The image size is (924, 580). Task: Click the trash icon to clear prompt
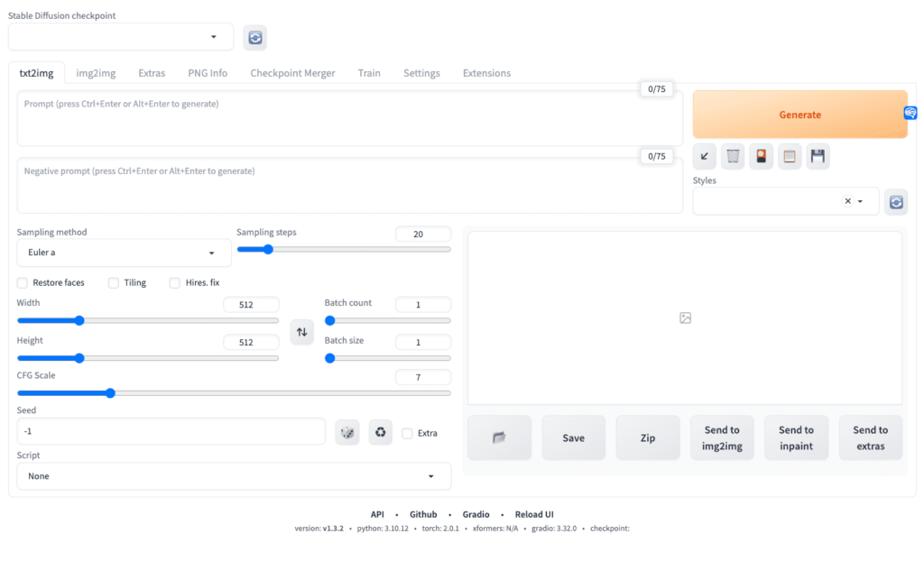point(734,157)
